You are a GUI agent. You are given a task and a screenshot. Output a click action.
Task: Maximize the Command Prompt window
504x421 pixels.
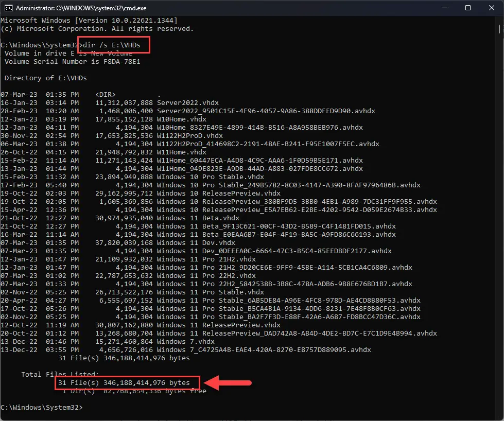(468, 8)
